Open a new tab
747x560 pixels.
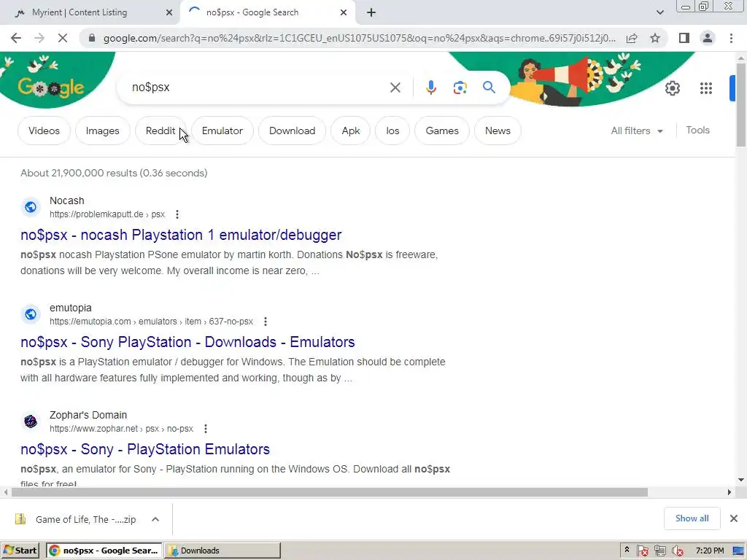pos(371,12)
